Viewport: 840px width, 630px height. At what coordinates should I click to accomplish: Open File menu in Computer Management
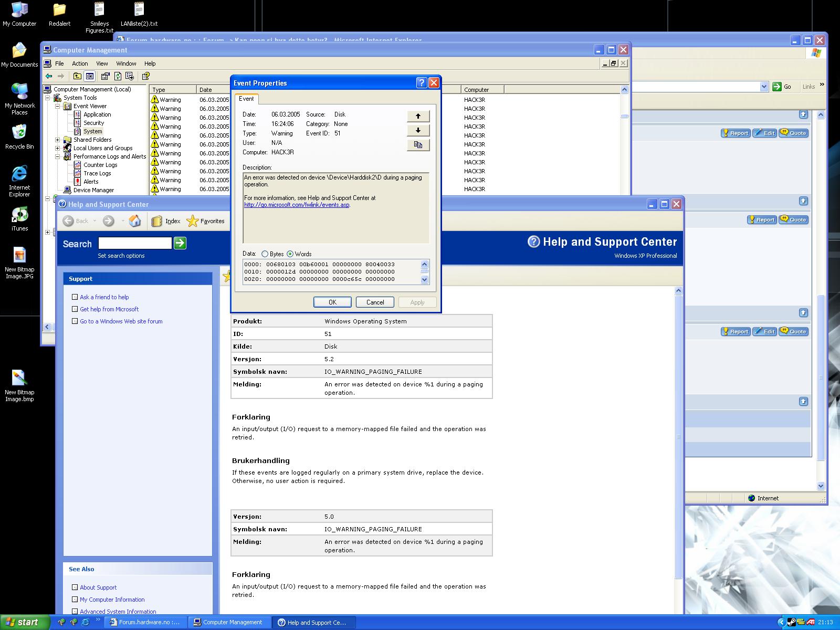(x=59, y=64)
